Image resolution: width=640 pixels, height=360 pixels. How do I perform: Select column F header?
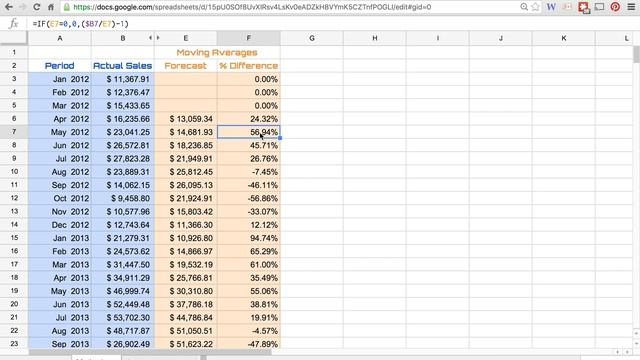click(249, 38)
